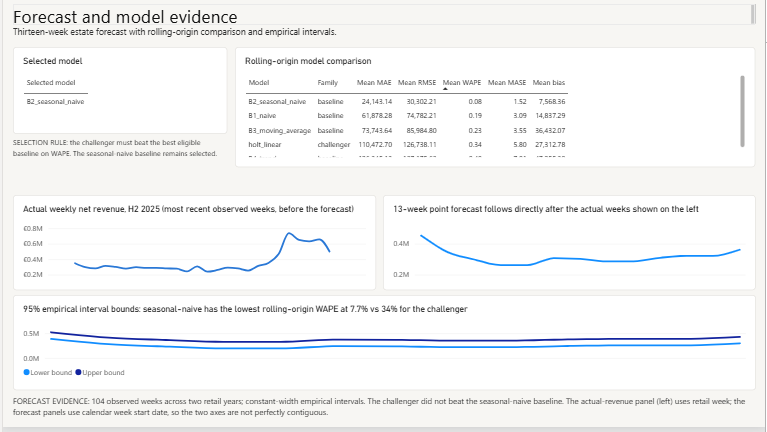The image size is (767, 432).
Task: Click the 126,738.11 RMSE cell
Action: point(420,145)
